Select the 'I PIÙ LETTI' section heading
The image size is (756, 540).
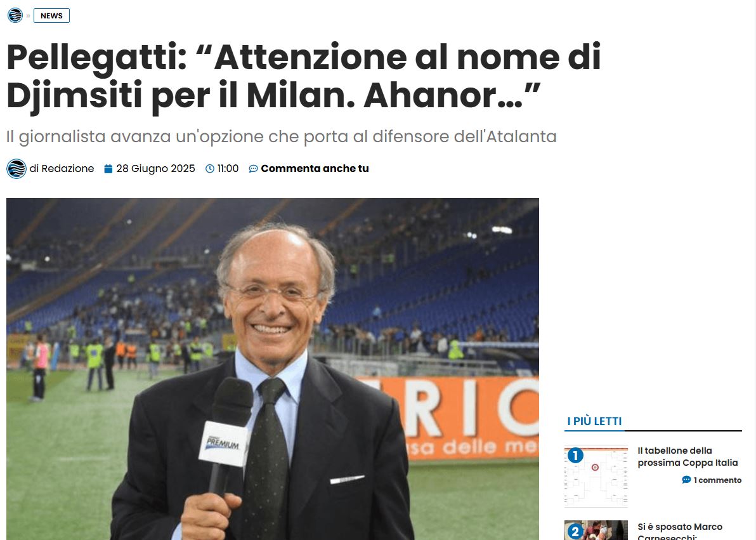coord(594,421)
